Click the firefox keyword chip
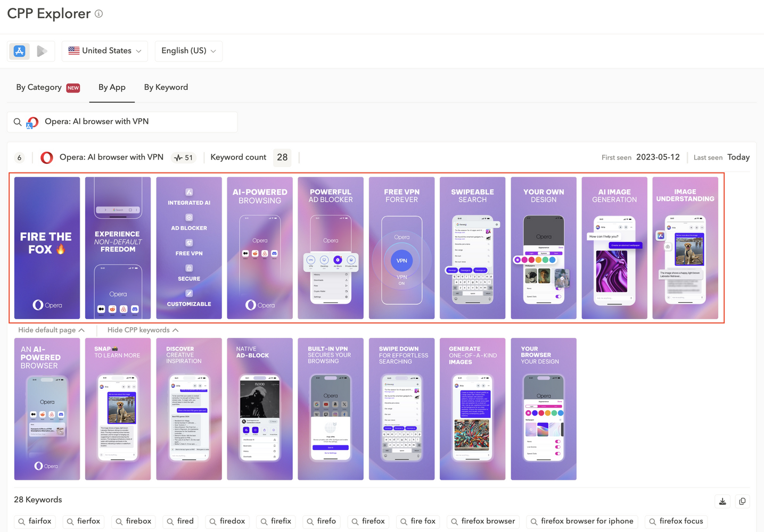 pos(368,521)
